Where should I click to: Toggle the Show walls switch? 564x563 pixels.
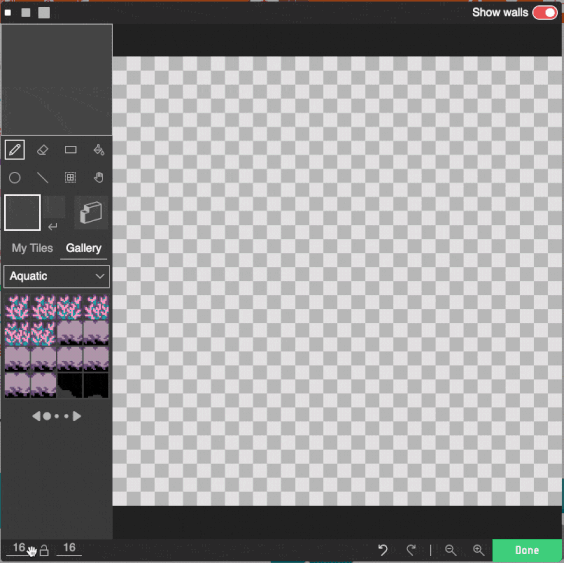pos(545,13)
